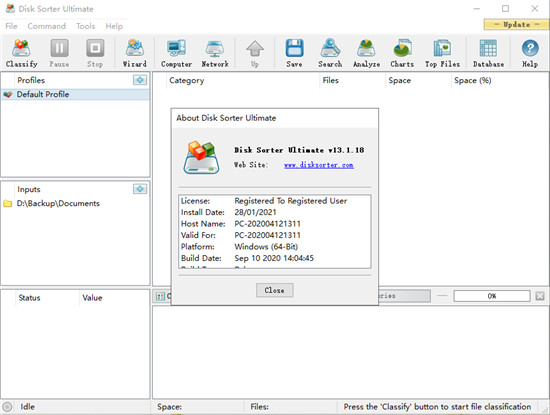
Task: Click the status bar Classify hint message
Action: tap(437, 407)
